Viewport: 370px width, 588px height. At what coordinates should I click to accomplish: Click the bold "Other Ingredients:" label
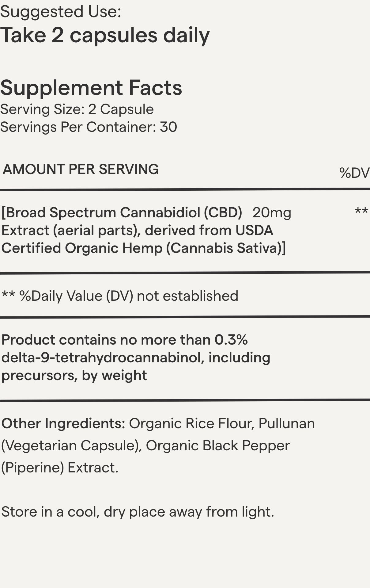point(63,424)
